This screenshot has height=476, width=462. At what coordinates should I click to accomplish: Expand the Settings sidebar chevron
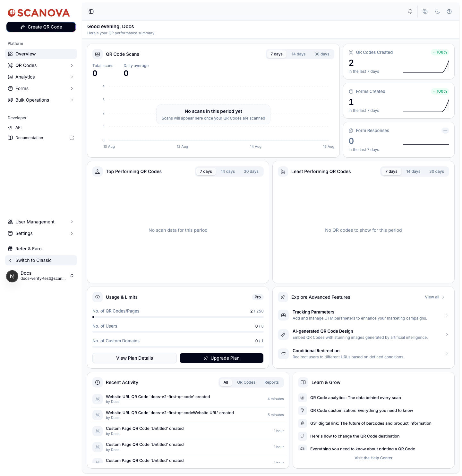pyautogui.click(x=72, y=233)
